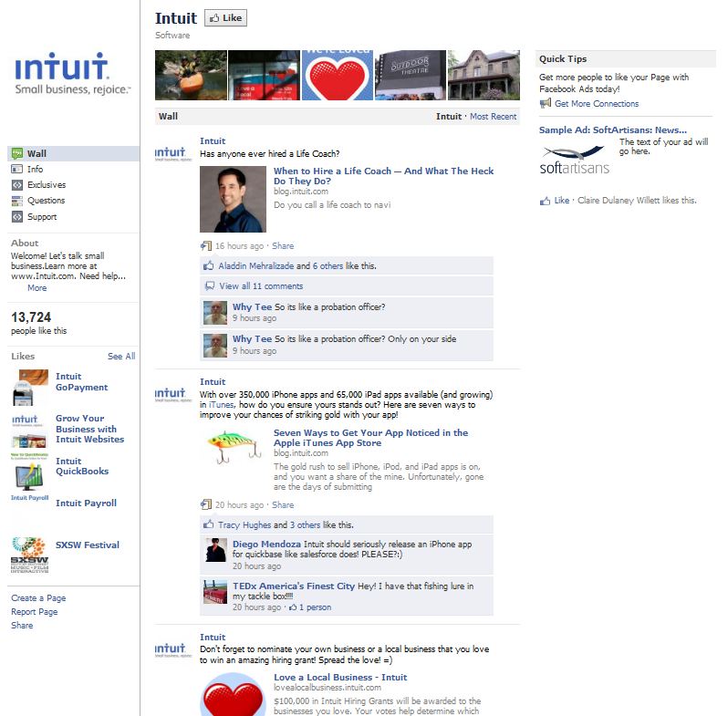This screenshot has height=716, width=728.
Task: Open the Info page in sidebar
Action: point(35,169)
